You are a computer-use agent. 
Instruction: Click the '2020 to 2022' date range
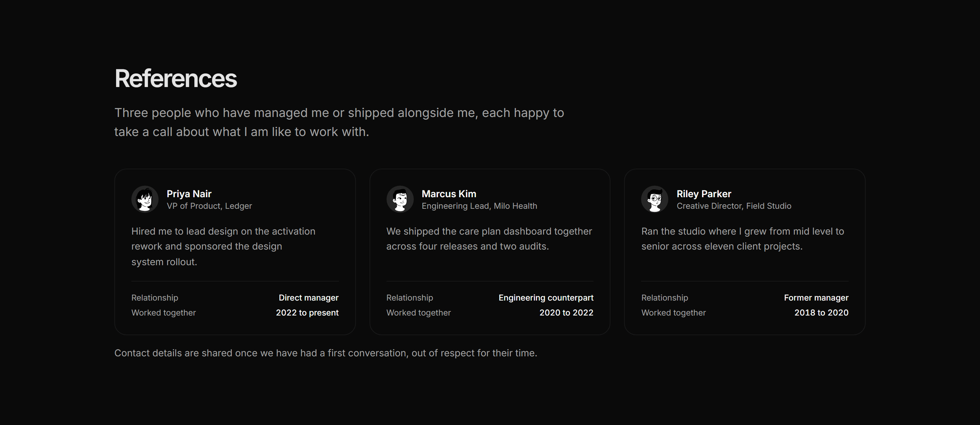pos(566,312)
